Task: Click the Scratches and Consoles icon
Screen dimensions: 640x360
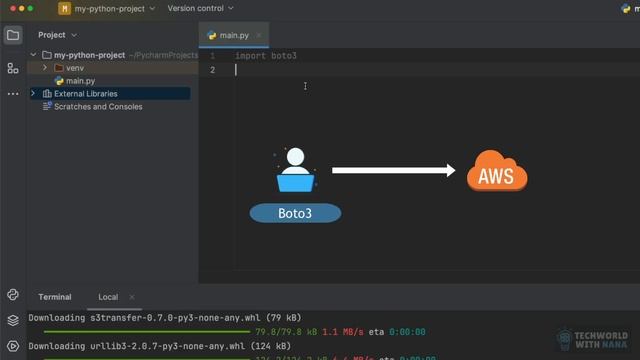Action: [x=47, y=107]
